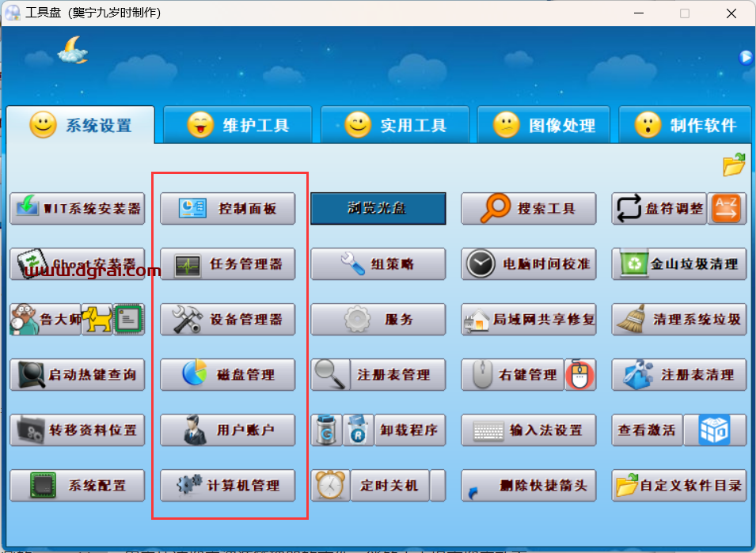Click the yellow dog icon
756x553 pixels.
(x=97, y=320)
